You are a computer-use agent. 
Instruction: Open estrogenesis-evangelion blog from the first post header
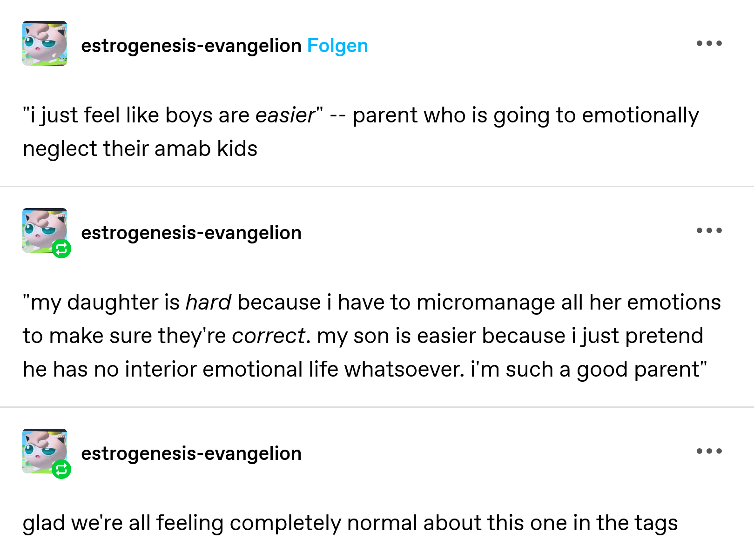[x=191, y=46]
